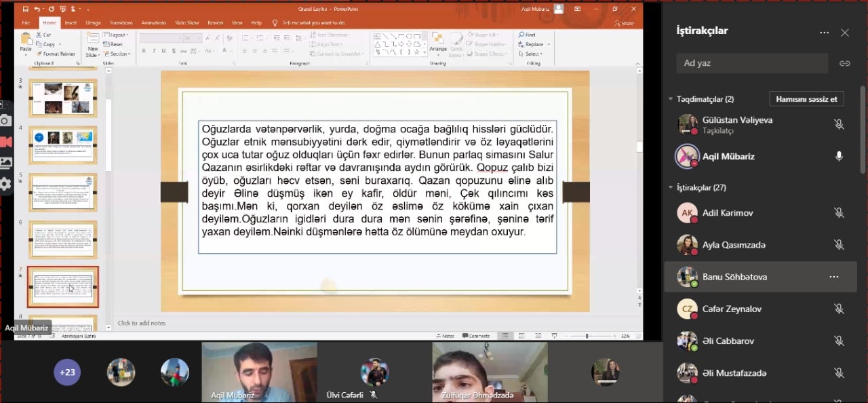The image size is (868, 403).
Task: Click the Format Painter tool
Action: 56,54
